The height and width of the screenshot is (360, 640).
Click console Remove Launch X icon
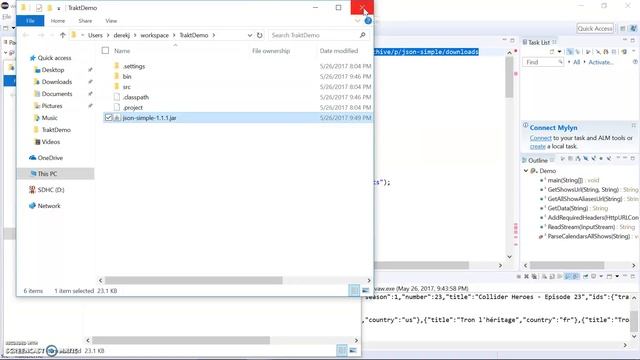526,276
